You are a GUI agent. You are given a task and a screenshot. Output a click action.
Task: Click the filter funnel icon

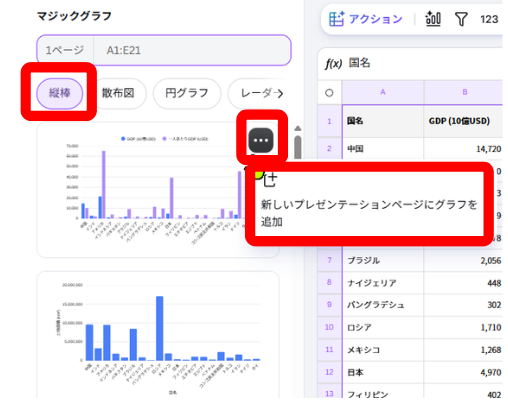tap(461, 19)
